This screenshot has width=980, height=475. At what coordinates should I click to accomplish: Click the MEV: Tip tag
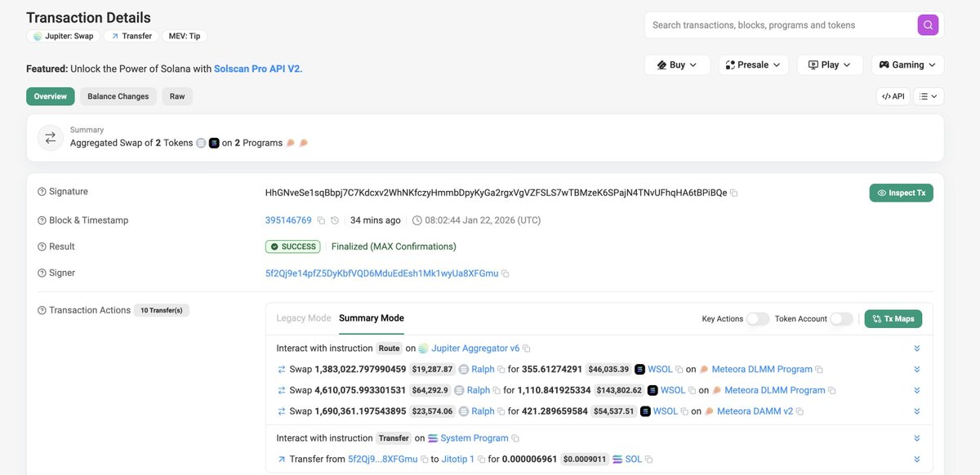pyautogui.click(x=185, y=36)
